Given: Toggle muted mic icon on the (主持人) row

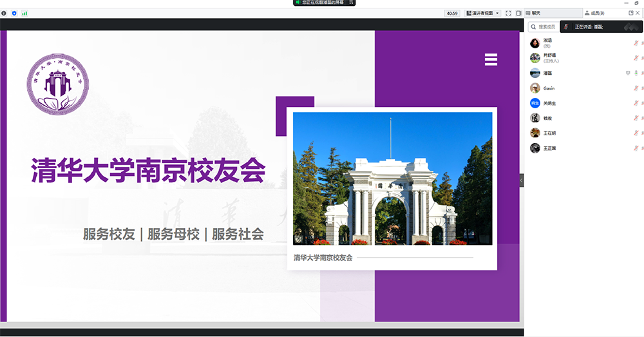Looking at the screenshot, I should point(636,58).
